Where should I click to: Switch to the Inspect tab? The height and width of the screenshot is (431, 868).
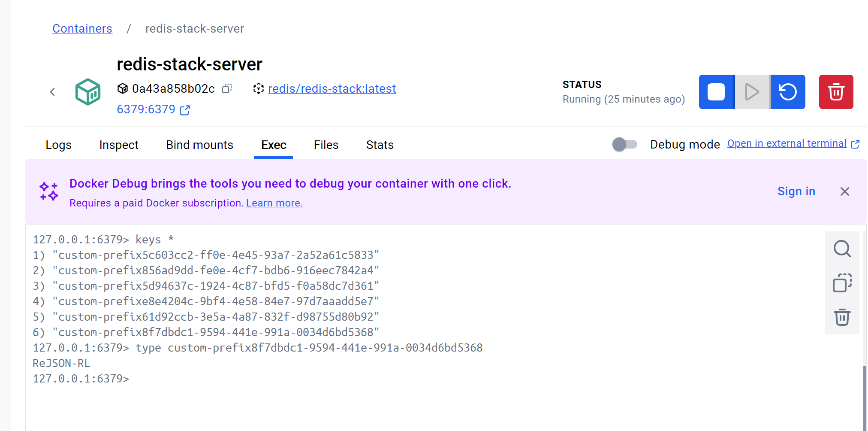pyautogui.click(x=119, y=145)
